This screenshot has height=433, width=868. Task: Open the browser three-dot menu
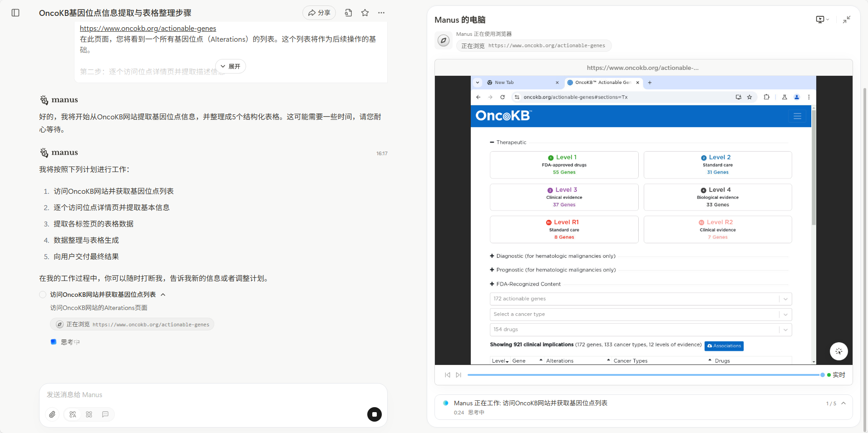809,97
